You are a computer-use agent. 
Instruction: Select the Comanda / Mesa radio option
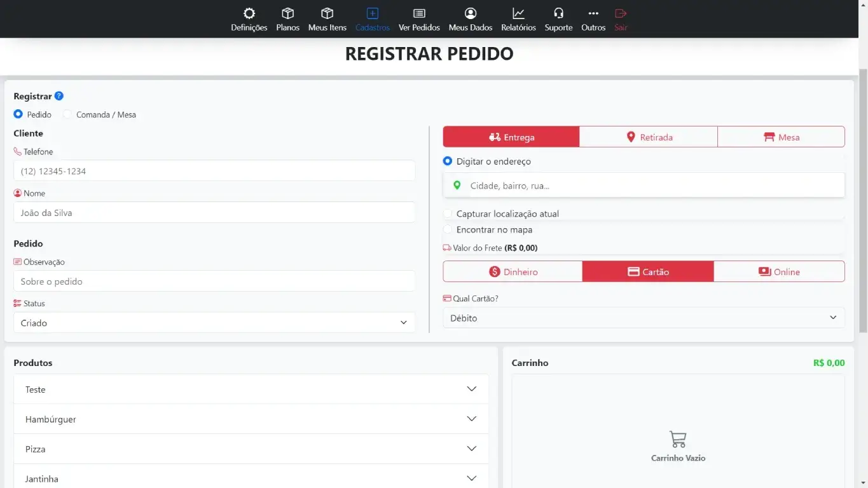click(67, 114)
